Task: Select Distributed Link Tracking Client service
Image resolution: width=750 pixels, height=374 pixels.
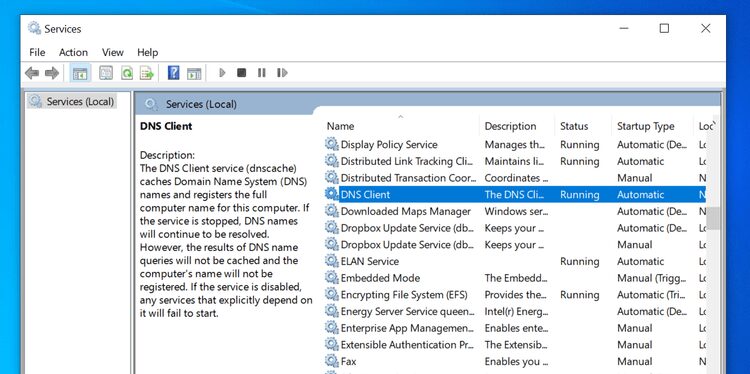Action: pos(407,161)
